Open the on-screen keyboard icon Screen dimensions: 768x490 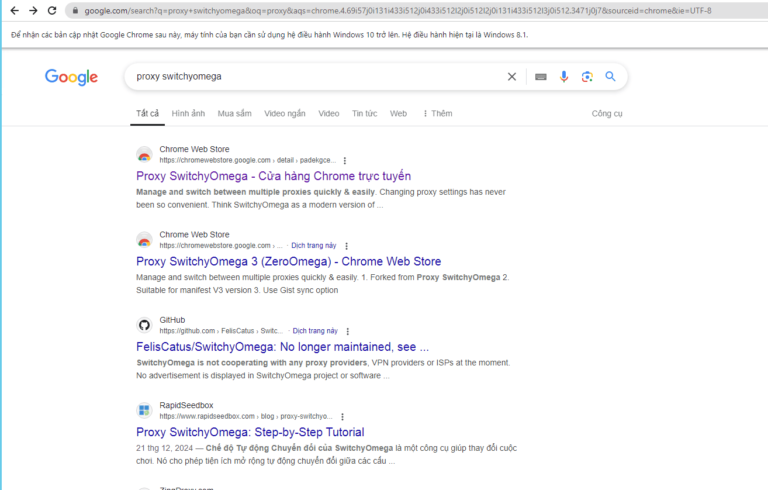541,77
